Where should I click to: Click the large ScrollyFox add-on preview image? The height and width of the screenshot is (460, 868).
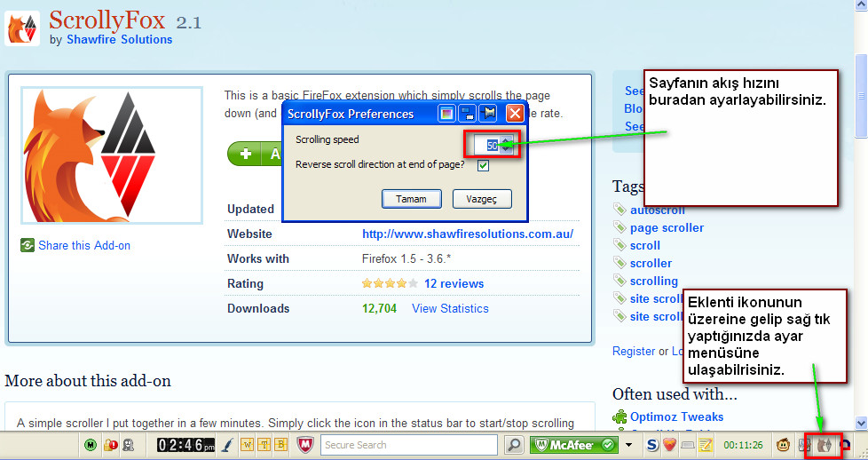pos(112,155)
